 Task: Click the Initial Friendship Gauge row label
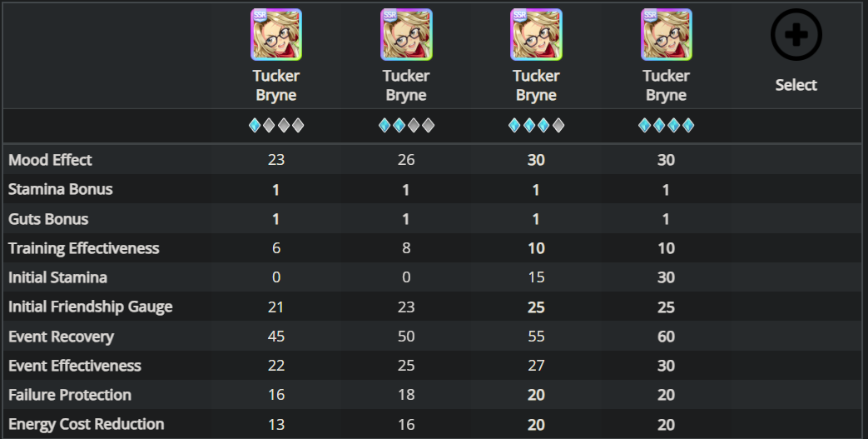point(90,307)
